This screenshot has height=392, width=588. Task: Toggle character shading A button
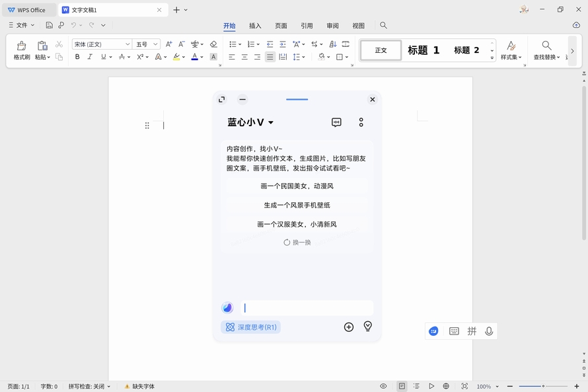point(213,57)
